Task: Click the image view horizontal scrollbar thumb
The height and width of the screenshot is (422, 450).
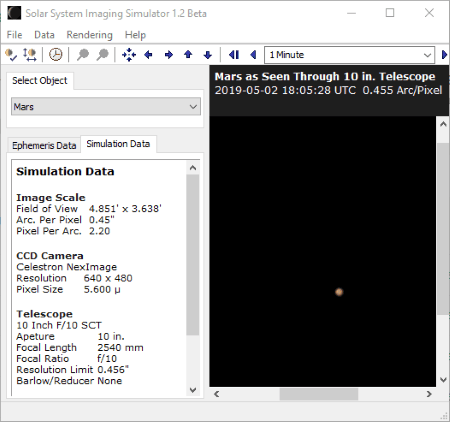Action: 319,394
